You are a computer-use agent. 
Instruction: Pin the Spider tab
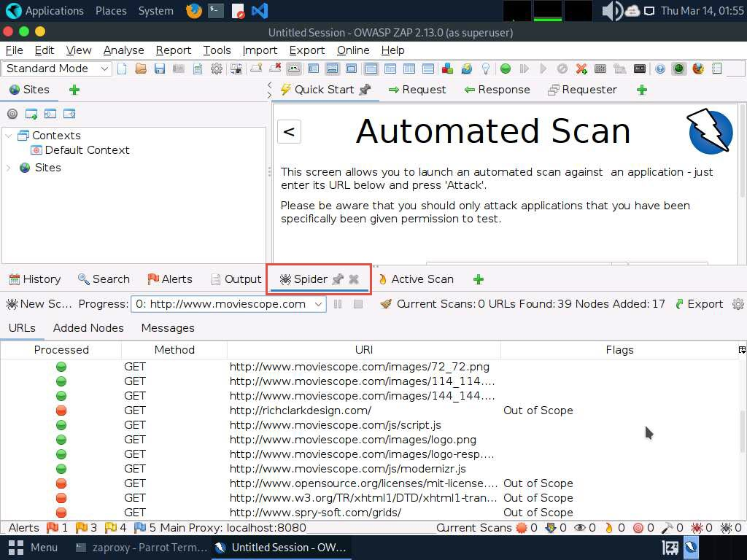337,279
